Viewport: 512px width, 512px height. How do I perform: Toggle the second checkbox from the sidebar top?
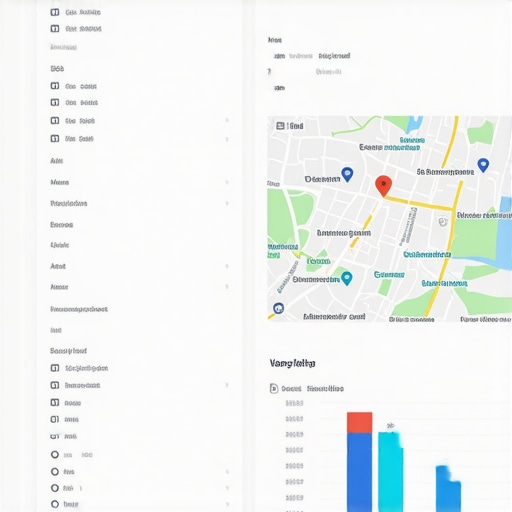point(55,29)
